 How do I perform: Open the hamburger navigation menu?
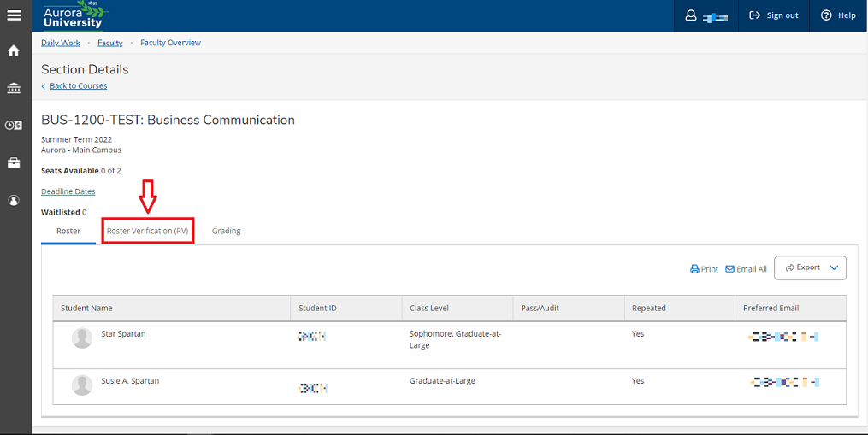pyautogui.click(x=14, y=15)
